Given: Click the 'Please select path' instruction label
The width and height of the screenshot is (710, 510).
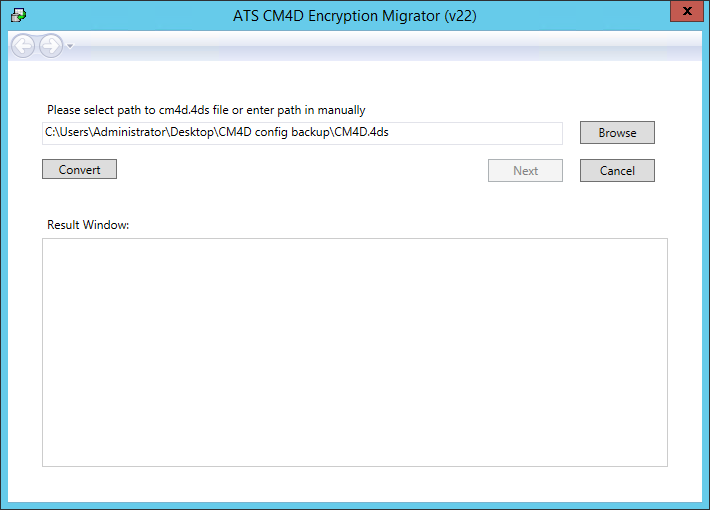Looking at the screenshot, I should (x=206, y=110).
